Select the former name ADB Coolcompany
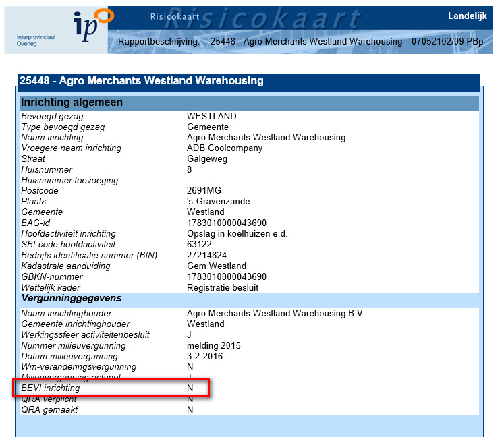Image resolution: width=504 pixels, height=437 pixels. coord(225,148)
